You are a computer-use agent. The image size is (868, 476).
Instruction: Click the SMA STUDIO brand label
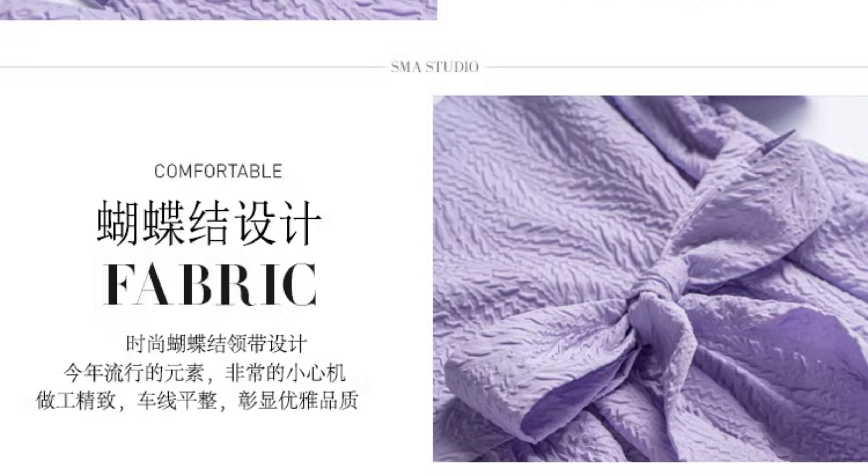[435, 67]
